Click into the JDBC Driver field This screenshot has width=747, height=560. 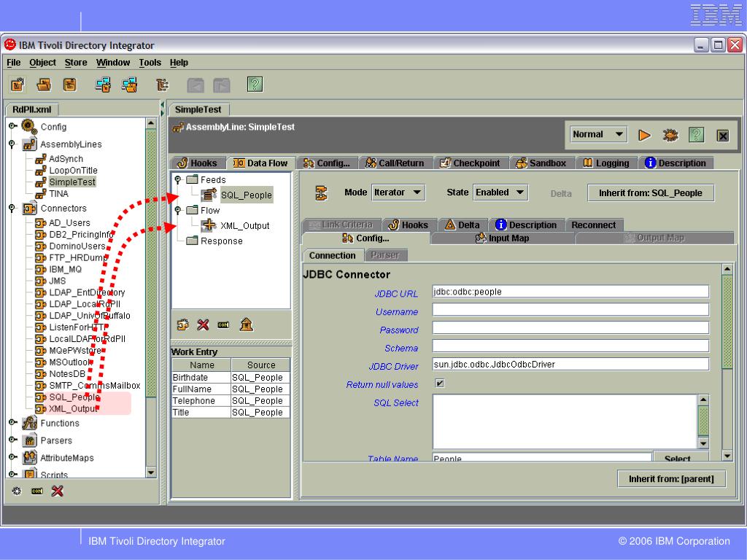click(x=570, y=365)
